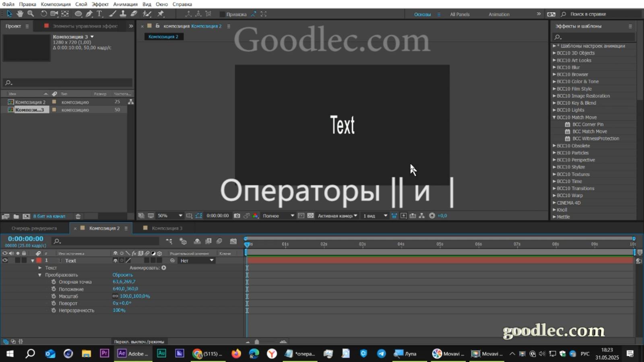Click reset exposure icon in viewer footer
This screenshot has height=362, width=644.
pos(432,216)
